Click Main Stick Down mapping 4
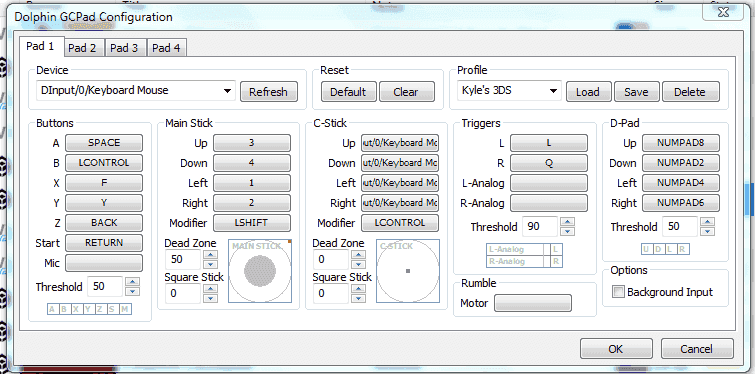This screenshot has height=374, width=755. [x=252, y=163]
